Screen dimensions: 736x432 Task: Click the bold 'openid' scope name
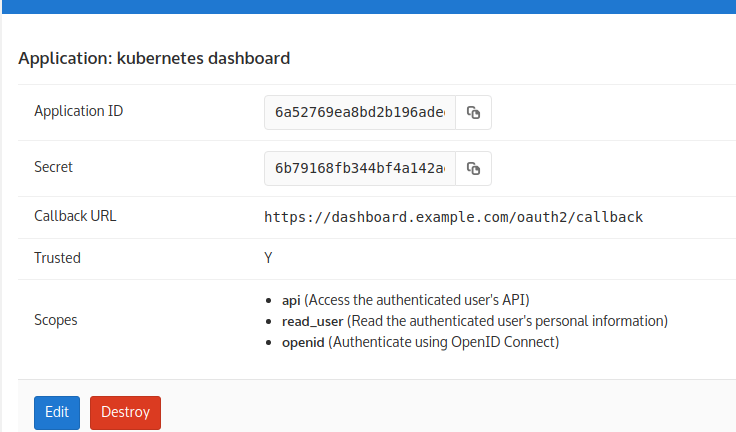[304, 342]
